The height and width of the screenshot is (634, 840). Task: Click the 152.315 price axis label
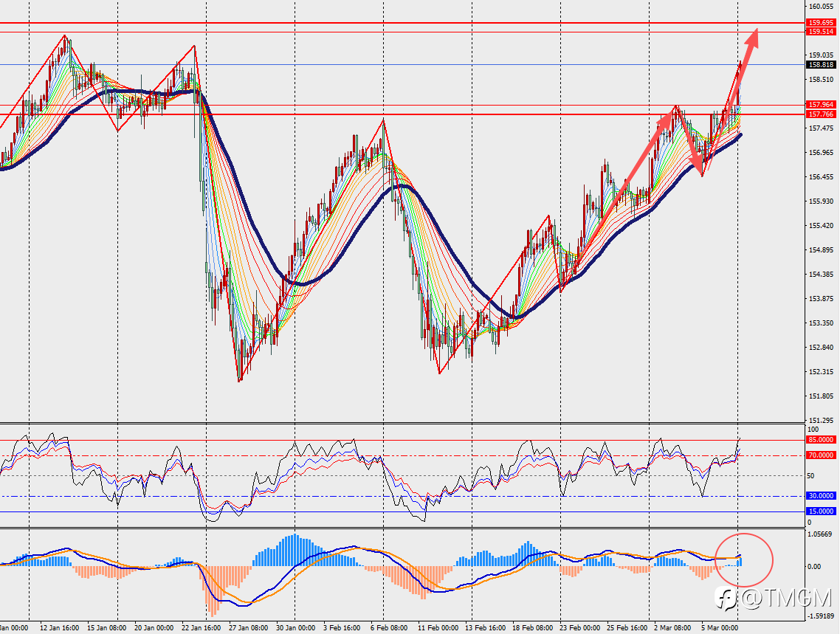point(822,372)
